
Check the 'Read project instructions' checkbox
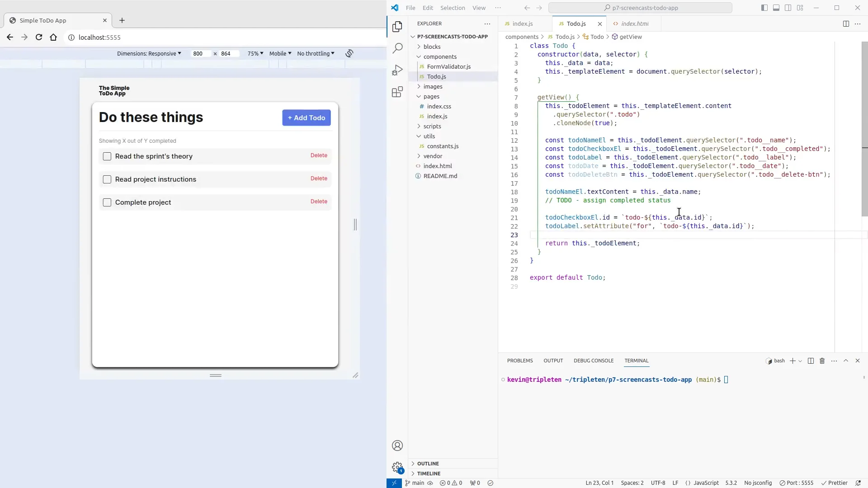107,179
